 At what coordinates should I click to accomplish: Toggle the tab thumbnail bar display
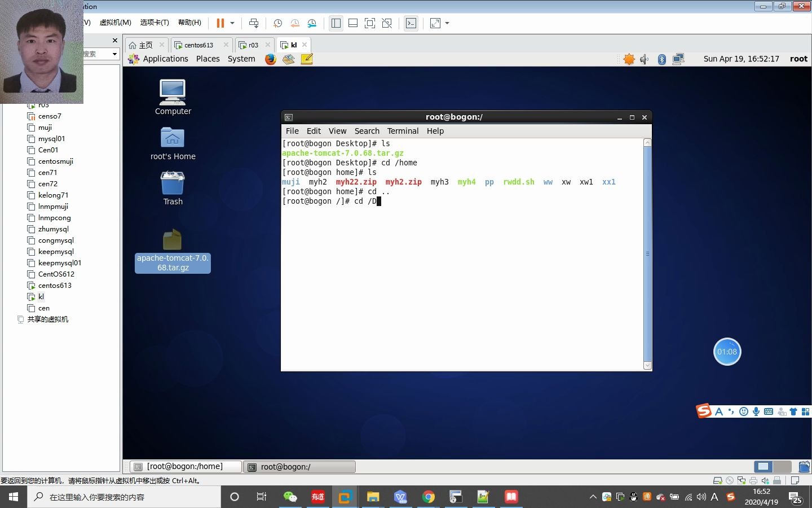(x=352, y=23)
